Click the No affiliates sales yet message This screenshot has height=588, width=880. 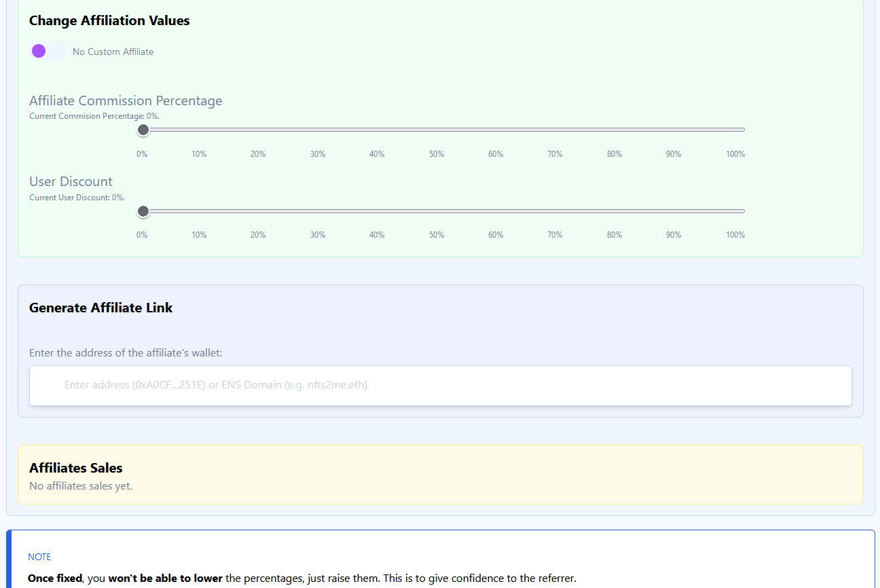81,486
